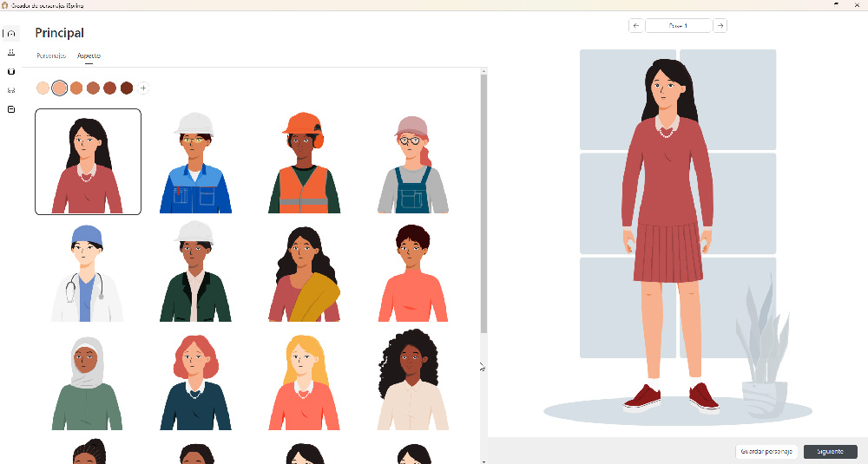Go to the next pose with right arrow
The image size is (868, 464).
click(720, 25)
